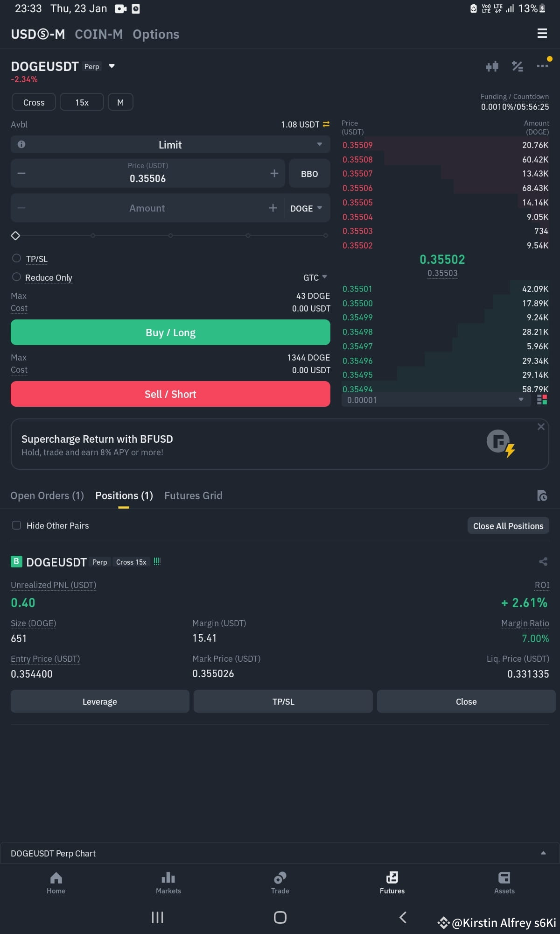
Task: Check Hide Other Pairs
Action: pos(16,525)
